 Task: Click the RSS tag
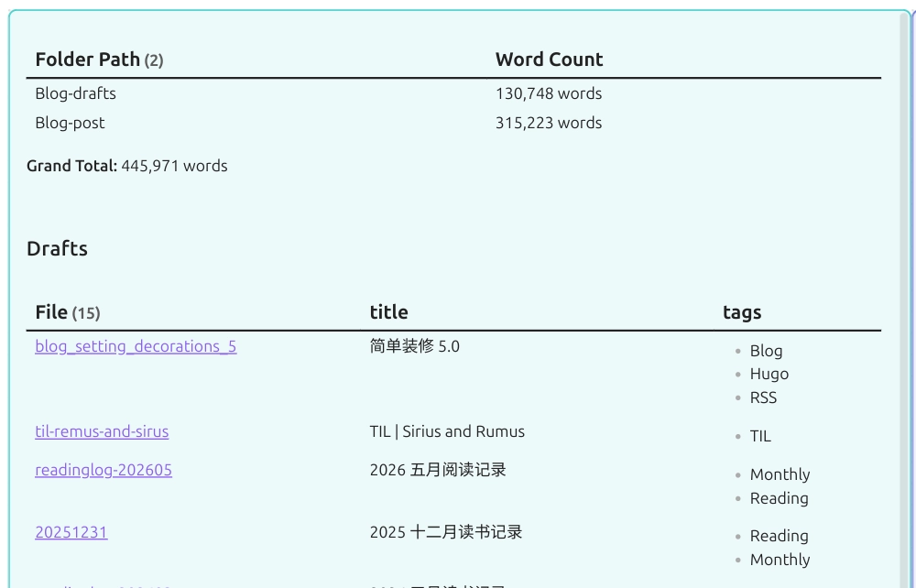(x=764, y=397)
